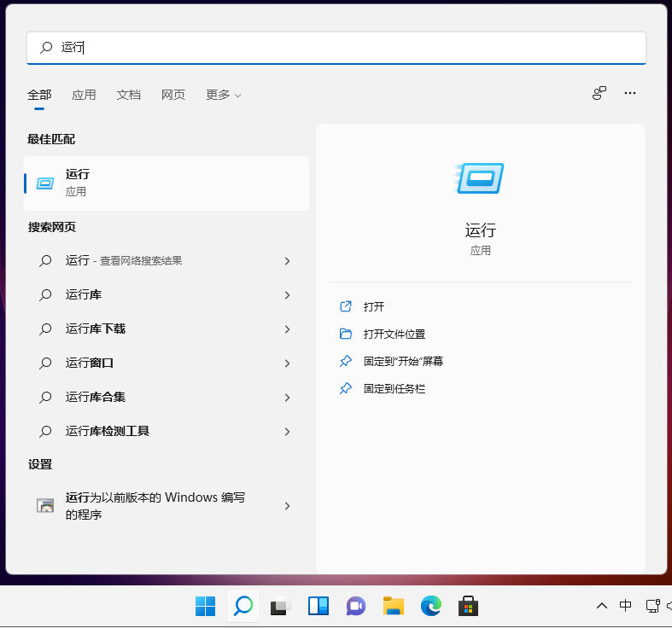Expand arrow for 运行库下载 suggestion
The height and width of the screenshot is (628, 672).
pyautogui.click(x=287, y=329)
